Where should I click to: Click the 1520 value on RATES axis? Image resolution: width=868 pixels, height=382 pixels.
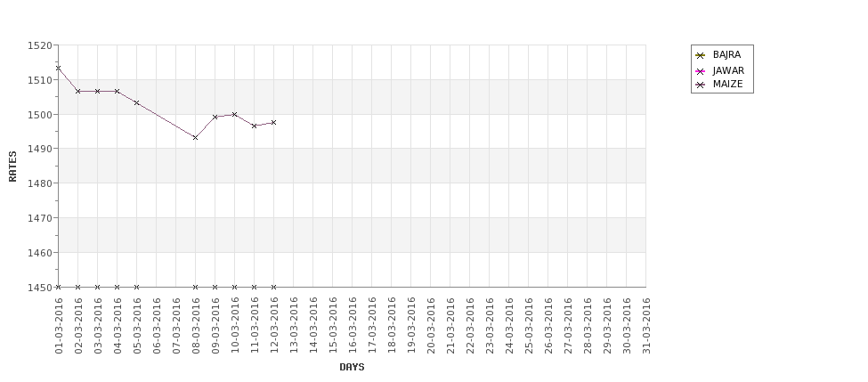click(x=40, y=45)
